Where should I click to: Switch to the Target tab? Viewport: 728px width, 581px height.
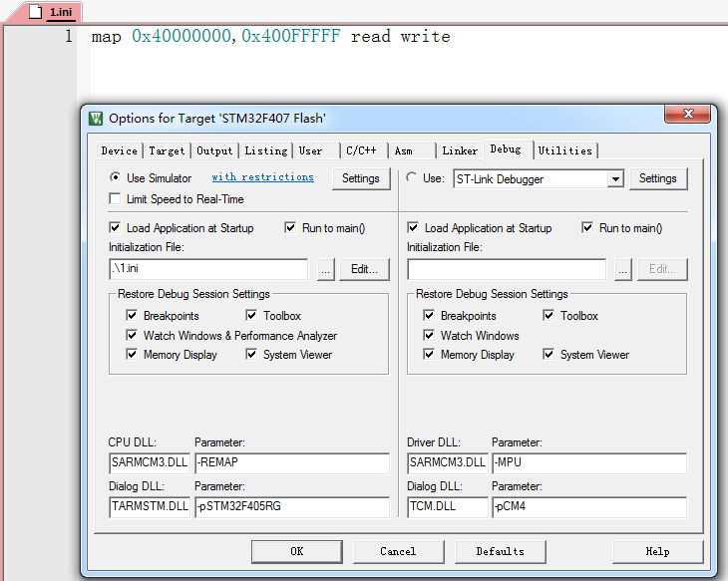click(167, 150)
